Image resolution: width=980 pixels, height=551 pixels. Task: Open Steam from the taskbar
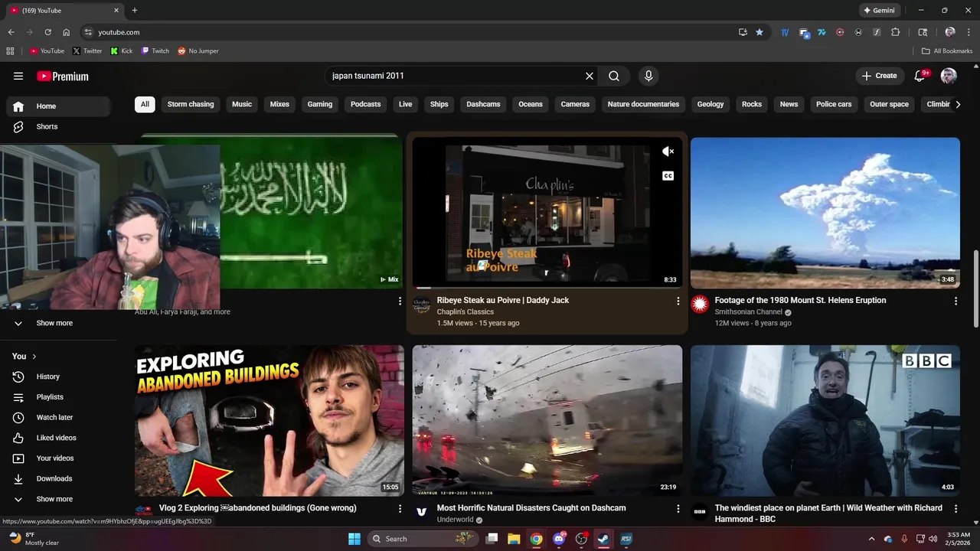click(603, 539)
